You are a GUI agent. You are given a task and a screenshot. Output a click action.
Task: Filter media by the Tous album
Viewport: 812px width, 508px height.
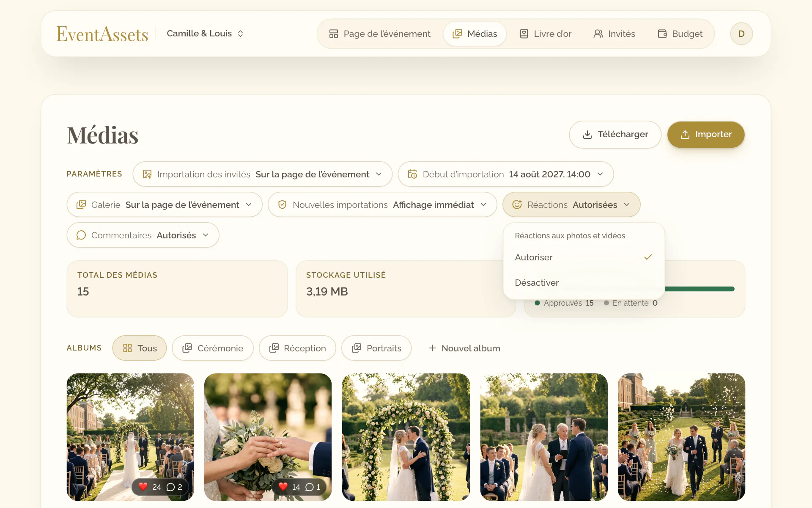140,348
